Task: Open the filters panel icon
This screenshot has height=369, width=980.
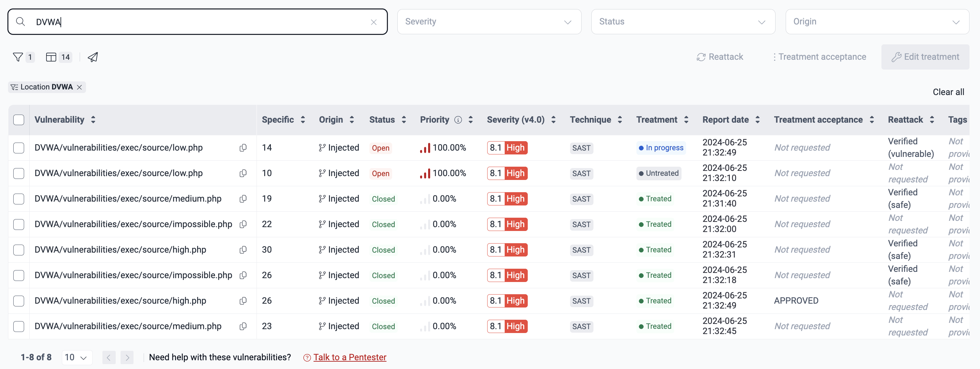Action: click(18, 57)
